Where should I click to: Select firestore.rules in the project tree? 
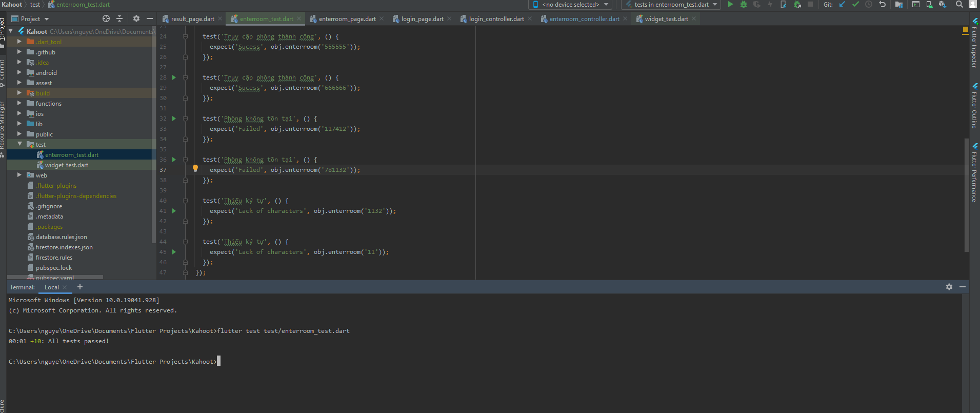pos(54,258)
